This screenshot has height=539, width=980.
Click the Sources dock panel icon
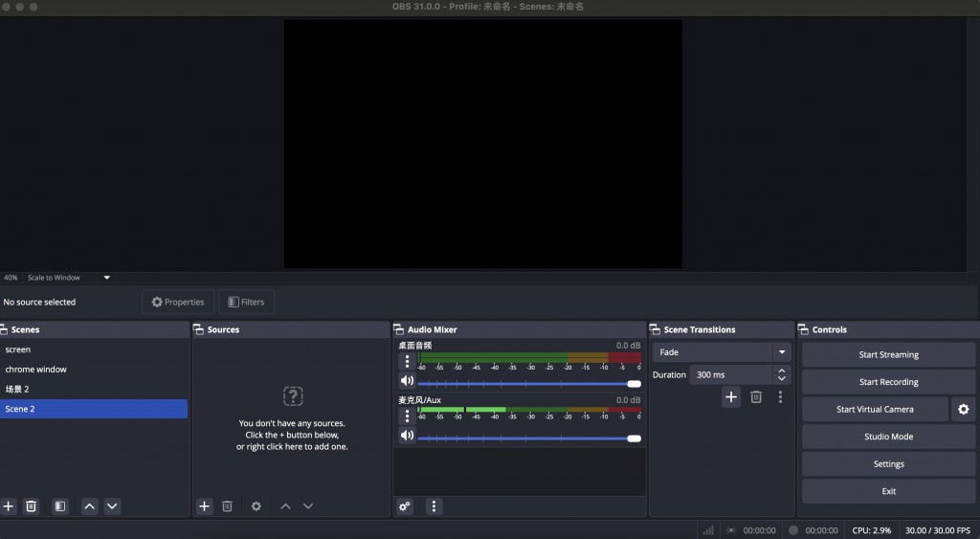coord(199,329)
